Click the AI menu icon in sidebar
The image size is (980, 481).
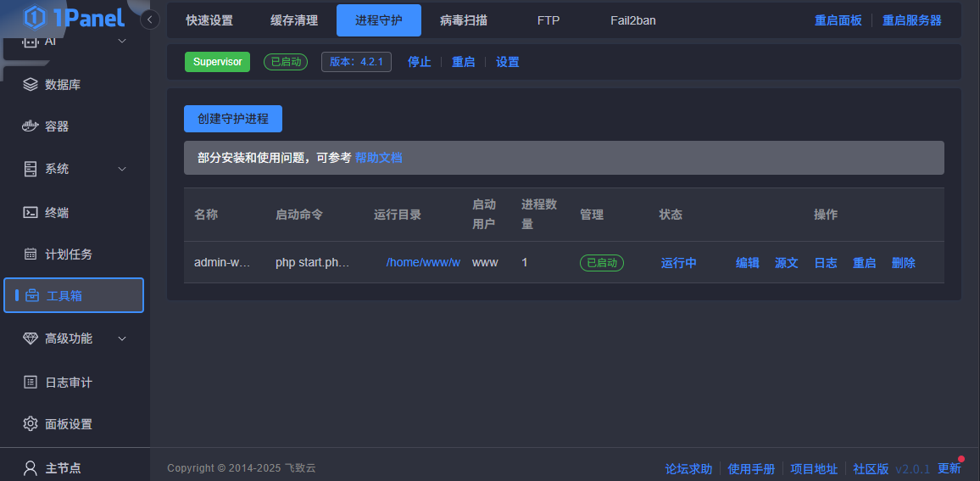[30, 42]
